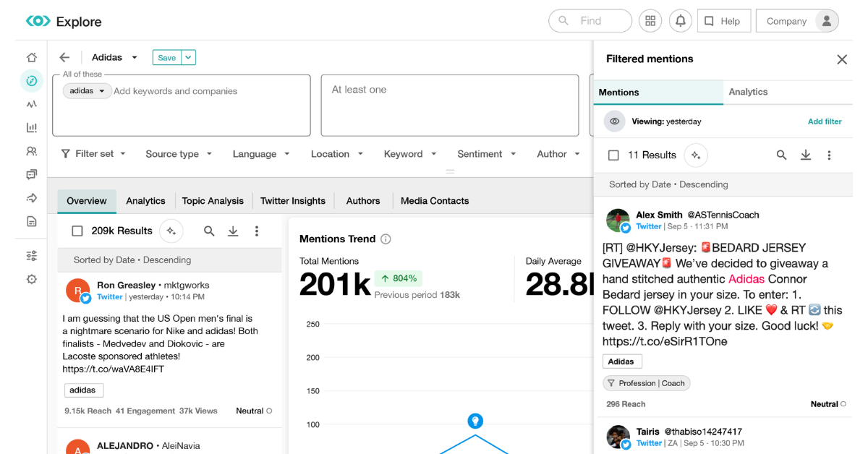This screenshot has height=454, width=868.
Task: Open the Language filter dropdown
Action: click(x=261, y=154)
